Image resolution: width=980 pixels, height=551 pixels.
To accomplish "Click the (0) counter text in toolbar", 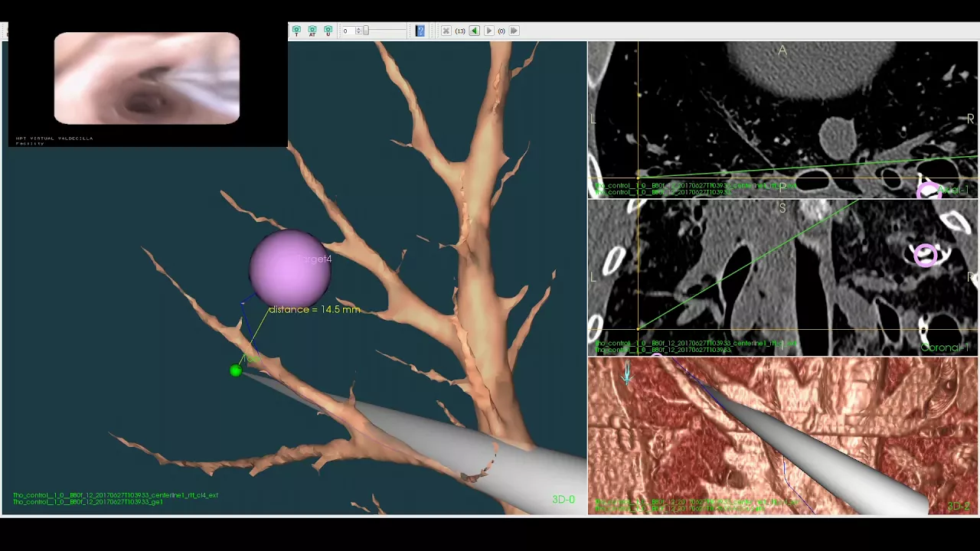I will [x=501, y=31].
